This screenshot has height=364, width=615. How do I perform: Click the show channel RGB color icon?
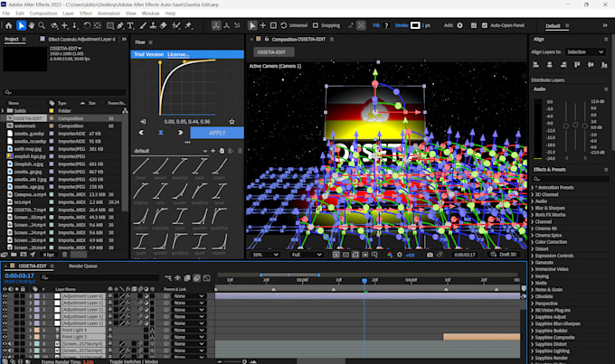(x=390, y=255)
